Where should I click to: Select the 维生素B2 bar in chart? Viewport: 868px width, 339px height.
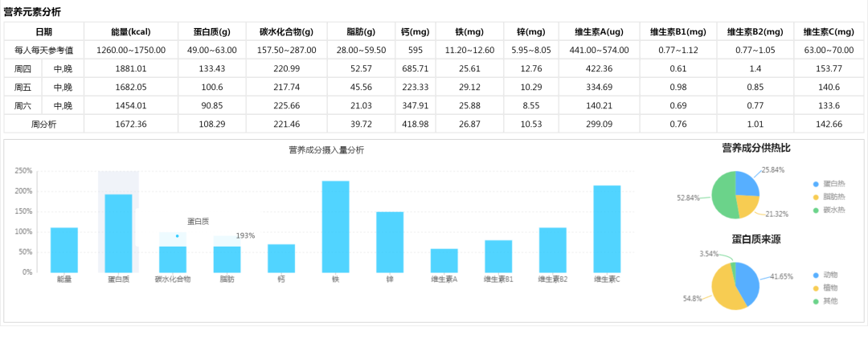pos(552,250)
